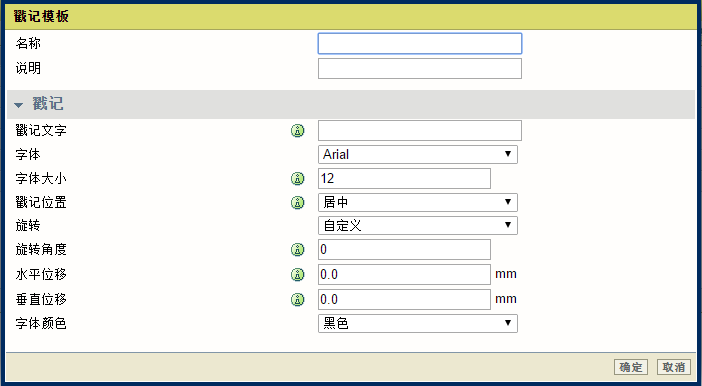702x386 pixels.
Task: Click the 确定 button
Action: click(631, 367)
